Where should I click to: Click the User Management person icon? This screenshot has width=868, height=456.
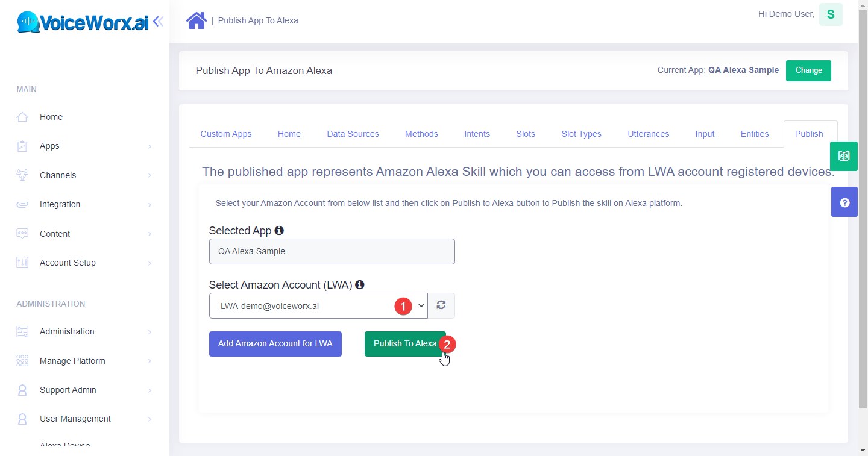tap(22, 419)
